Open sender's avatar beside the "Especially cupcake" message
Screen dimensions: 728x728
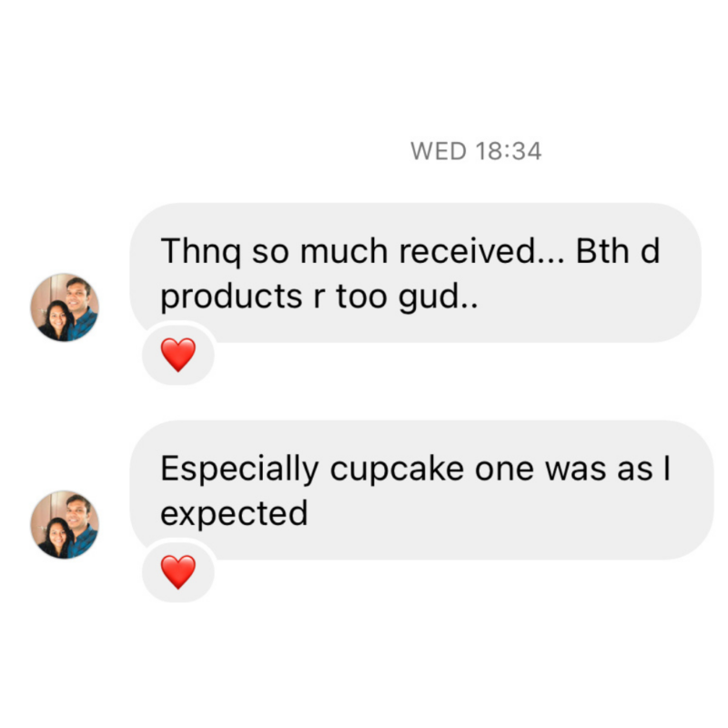(65, 524)
